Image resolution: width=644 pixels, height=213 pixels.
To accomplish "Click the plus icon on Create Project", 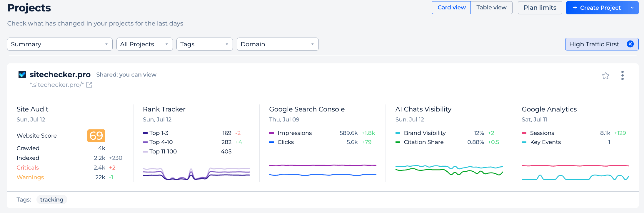I will 575,8.
